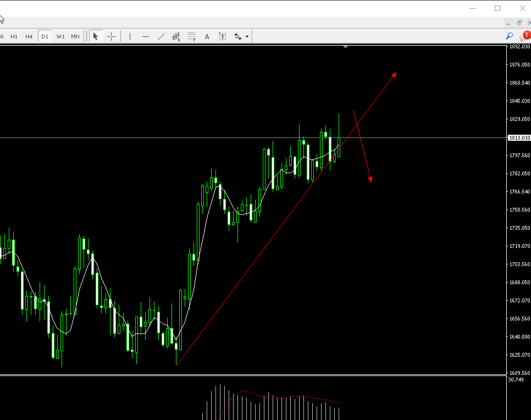Enable the MN monthly timeframe
Image resolution: width=531 pixels, height=420 pixels.
point(75,36)
